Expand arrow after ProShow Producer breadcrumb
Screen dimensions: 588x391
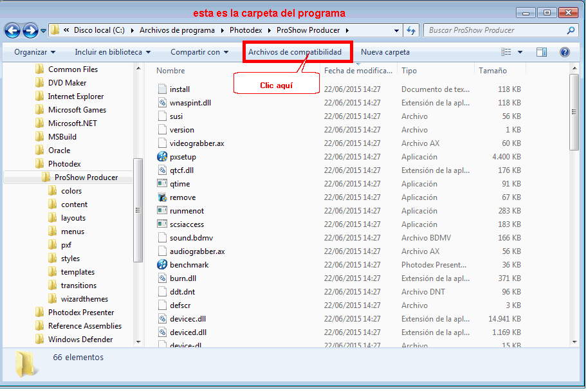tap(347, 30)
